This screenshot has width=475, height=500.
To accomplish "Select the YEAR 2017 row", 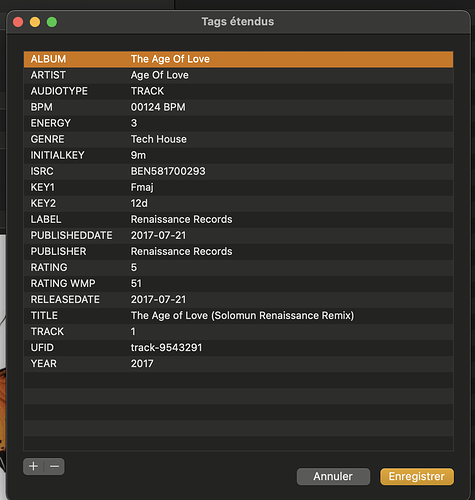I will coord(238,364).
